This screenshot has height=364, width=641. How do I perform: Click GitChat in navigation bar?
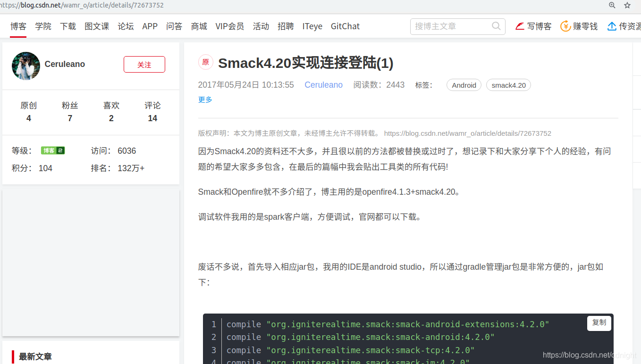pos(345,26)
